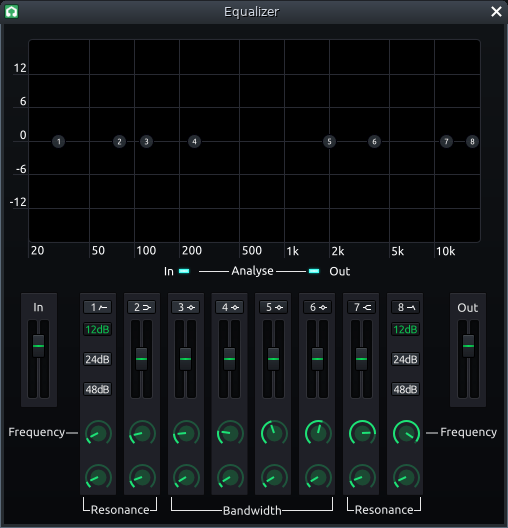
Task: Toggle band 7 high-shelf filter button
Action: point(361,307)
